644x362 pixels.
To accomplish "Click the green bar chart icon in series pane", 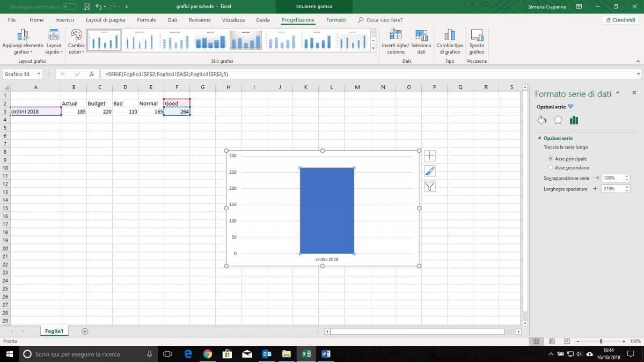I will (574, 120).
